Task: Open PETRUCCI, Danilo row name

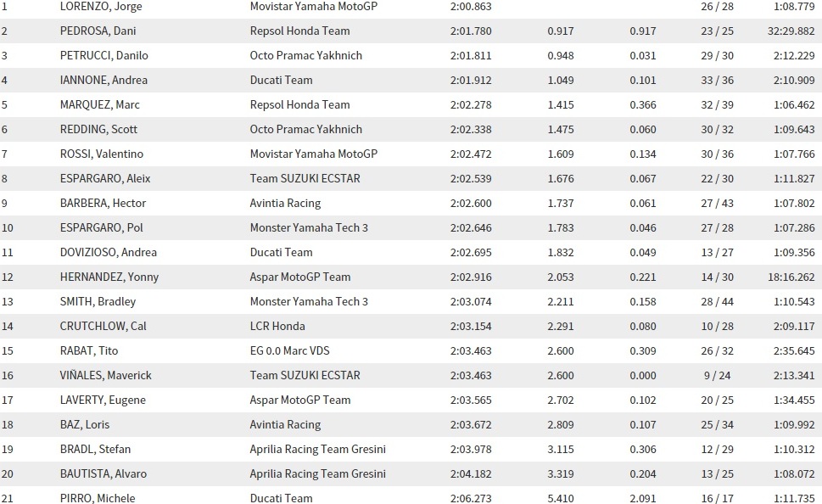Action: [x=103, y=56]
